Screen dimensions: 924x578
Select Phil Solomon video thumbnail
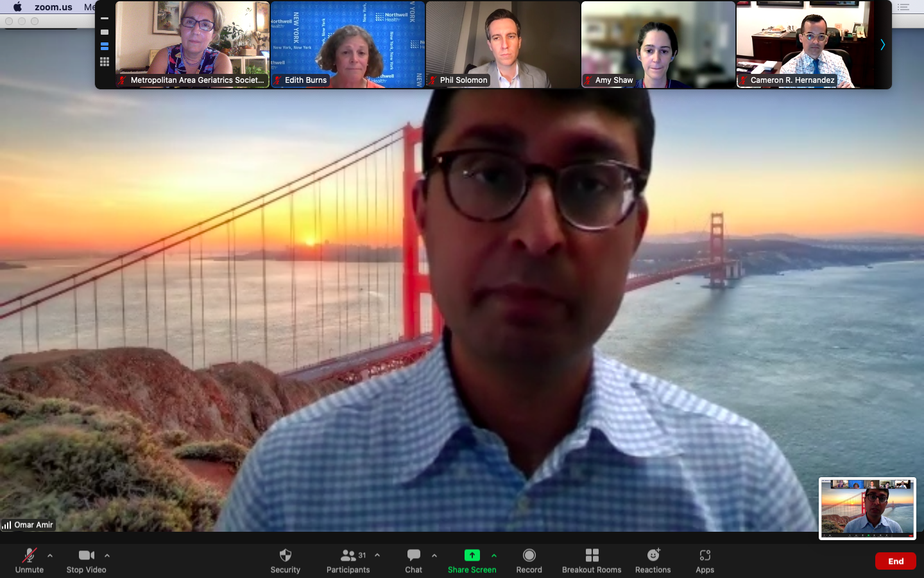(x=503, y=44)
